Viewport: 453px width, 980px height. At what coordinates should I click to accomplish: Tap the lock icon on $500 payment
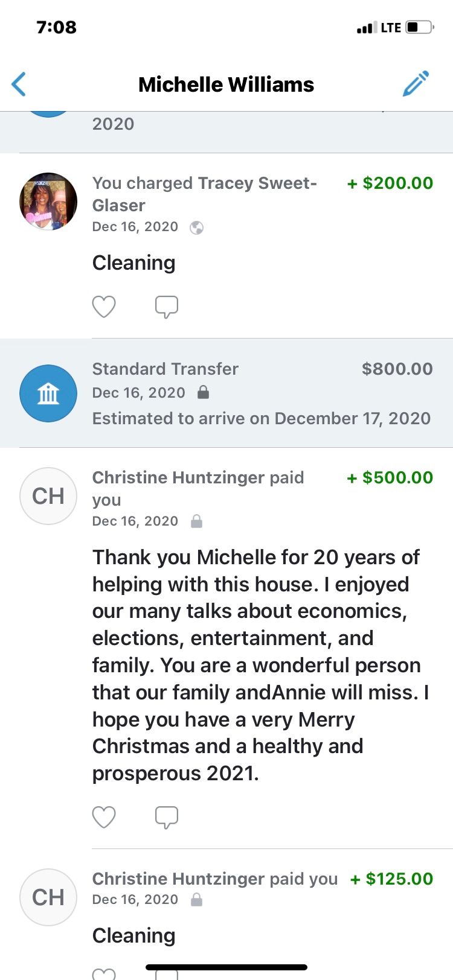coord(196,521)
